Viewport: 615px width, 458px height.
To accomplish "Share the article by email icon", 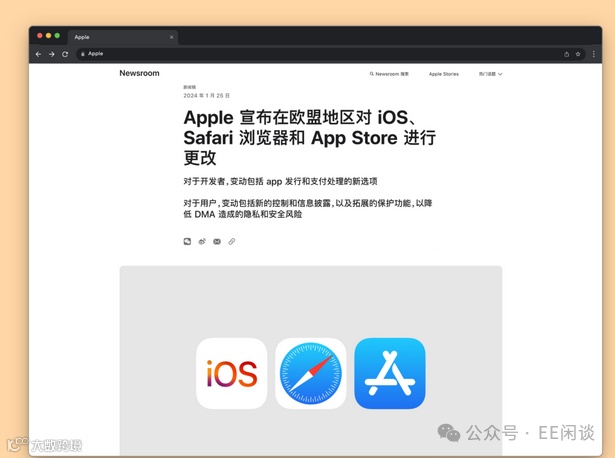I will 217,242.
